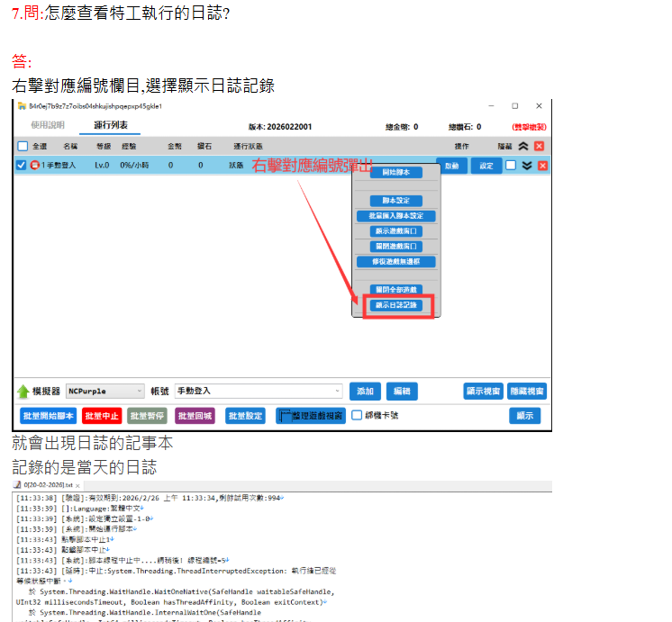Click the green up arrow beside 模擬器

point(23,392)
